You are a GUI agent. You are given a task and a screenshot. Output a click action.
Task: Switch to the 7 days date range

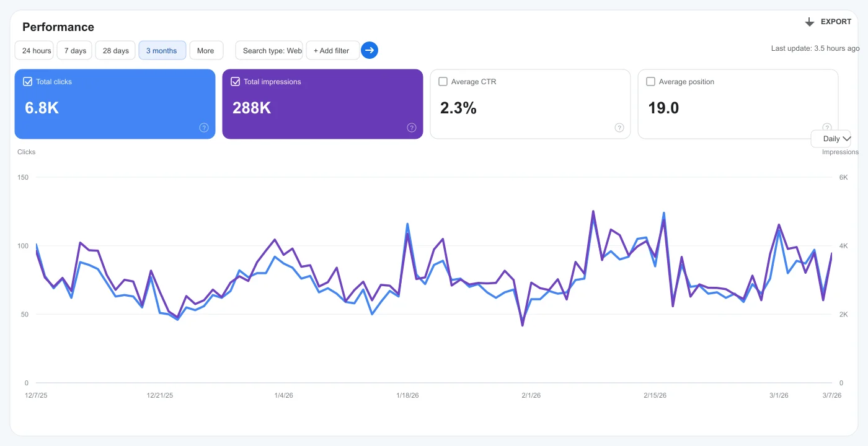point(74,50)
